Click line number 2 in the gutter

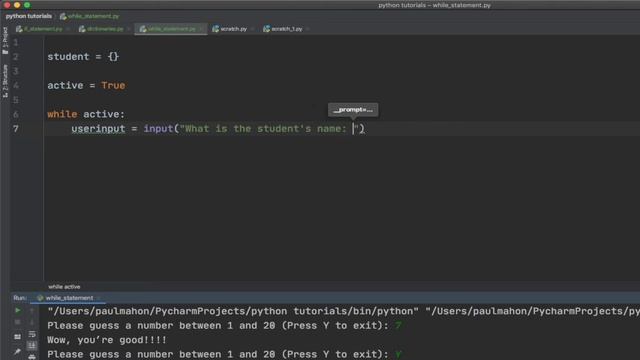coord(16,57)
